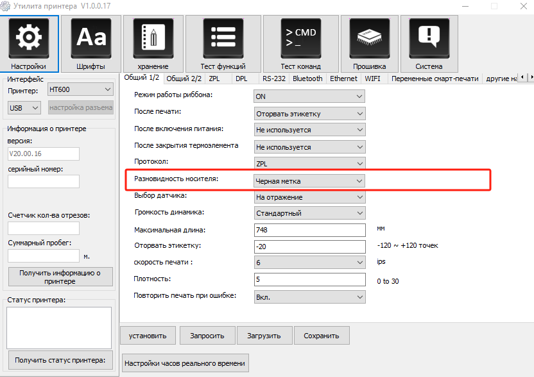Image resolution: width=534 pixels, height=377 pixels.
Task: Expand Громкость динамика dropdown
Action: [x=309, y=213]
